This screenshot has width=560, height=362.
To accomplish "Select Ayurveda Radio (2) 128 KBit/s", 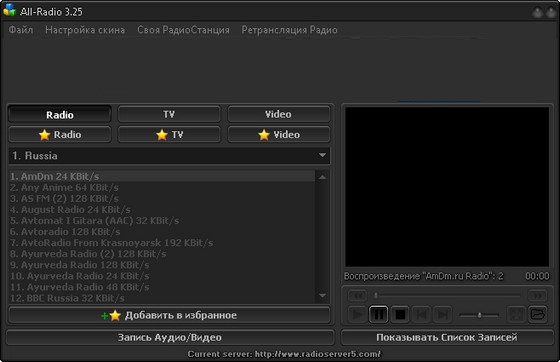I will pos(162,254).
